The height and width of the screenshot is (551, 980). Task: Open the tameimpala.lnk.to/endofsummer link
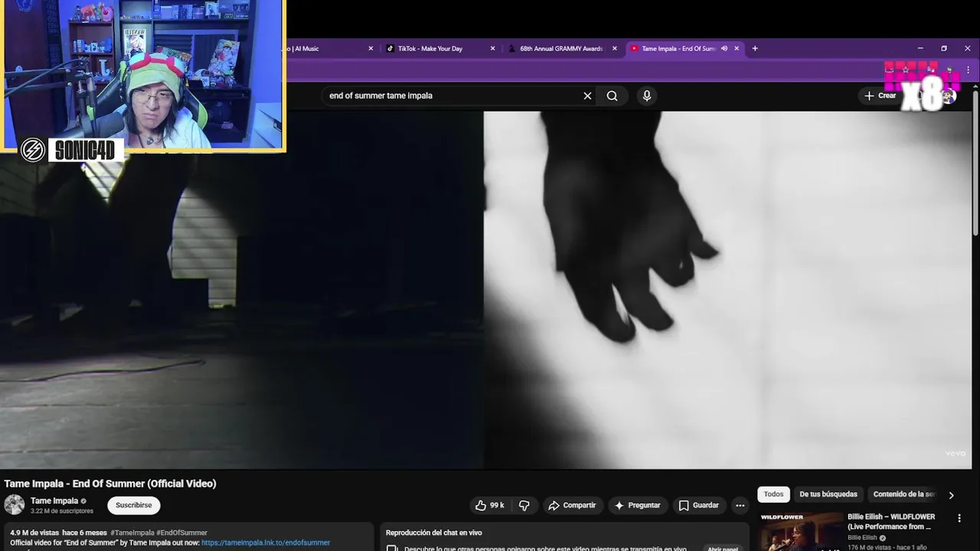[266, 543]
